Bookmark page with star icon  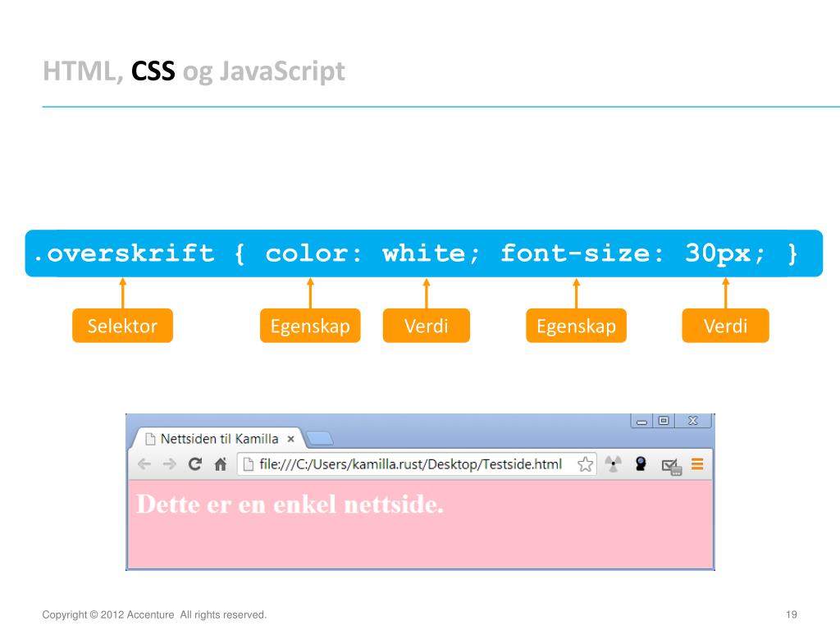point(585,464)
